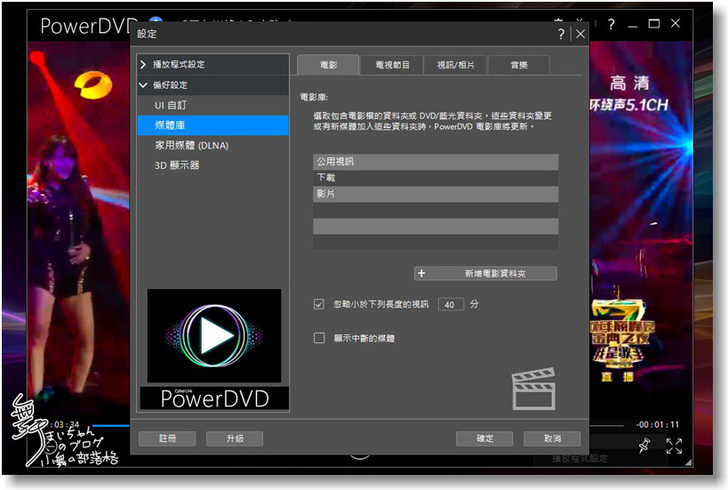Click the PowerDVD play logo image
This screenshot has height=490, width=728.
[214, 337]
